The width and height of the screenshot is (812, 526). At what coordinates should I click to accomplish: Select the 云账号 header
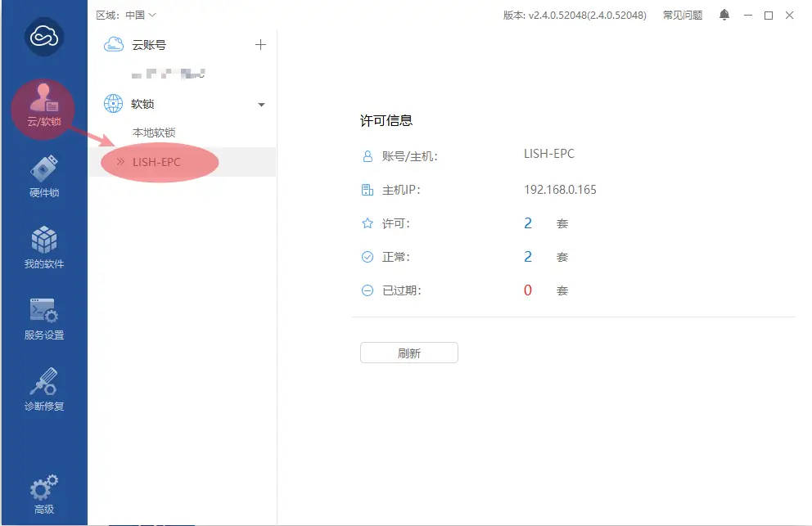click(149, 45)
